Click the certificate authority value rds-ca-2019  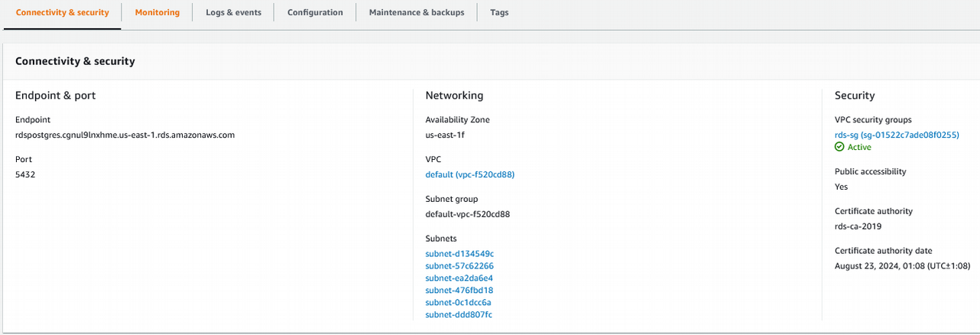coord(858,226)
